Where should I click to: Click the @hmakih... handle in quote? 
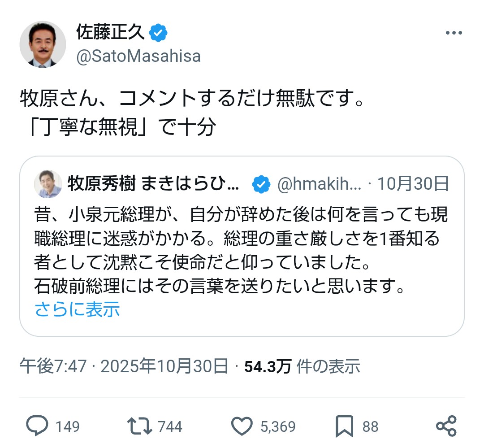tap(319, 184)
